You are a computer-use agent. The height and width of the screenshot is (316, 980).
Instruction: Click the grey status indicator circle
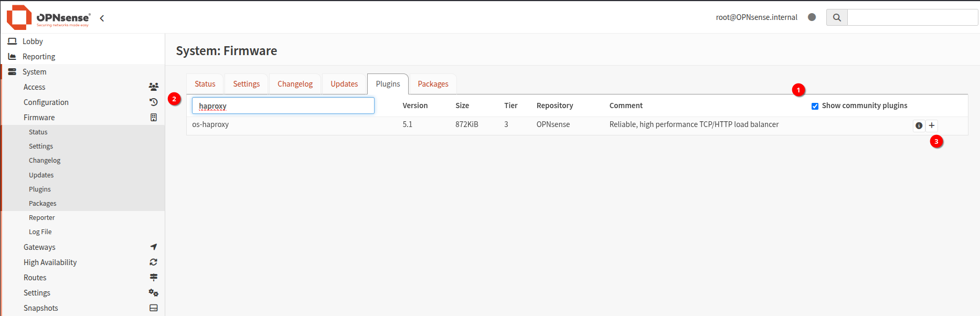[x=812, y=17]
